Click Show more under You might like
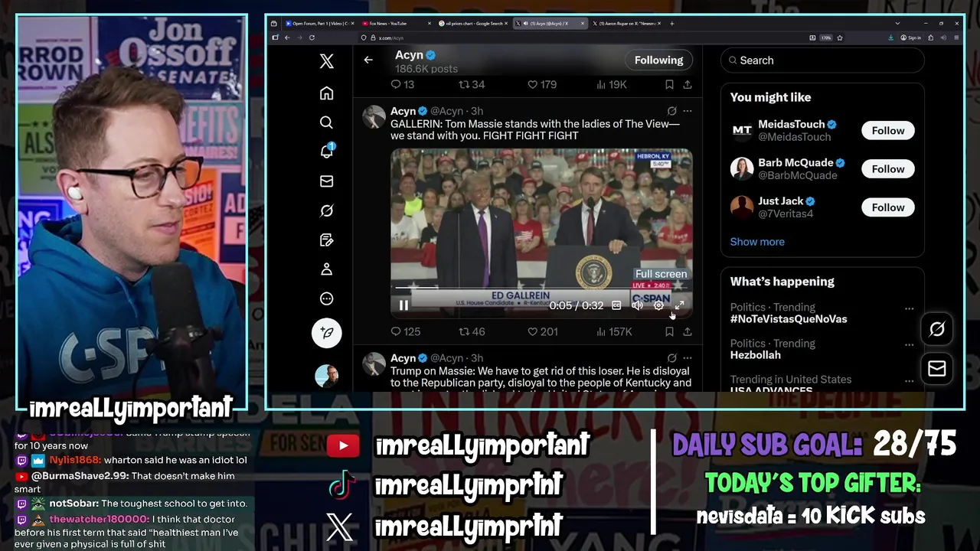The width and height of the screenshot is (980, 551). coord(757,242)
